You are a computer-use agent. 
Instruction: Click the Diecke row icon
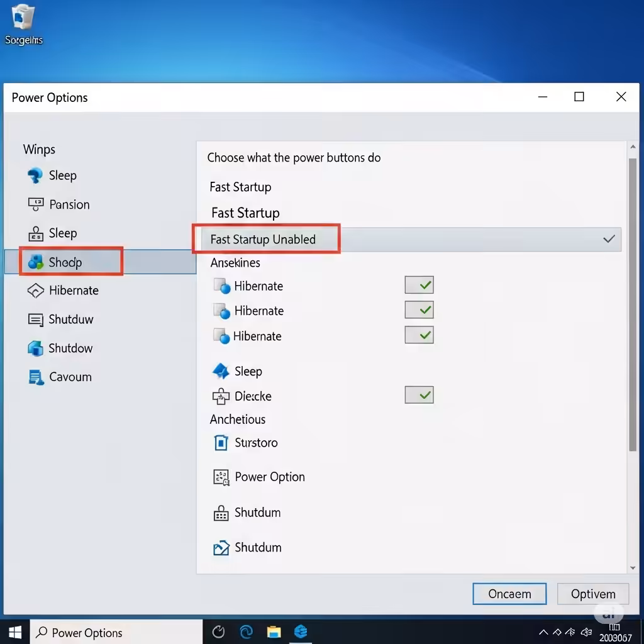(x=221, y=396)
